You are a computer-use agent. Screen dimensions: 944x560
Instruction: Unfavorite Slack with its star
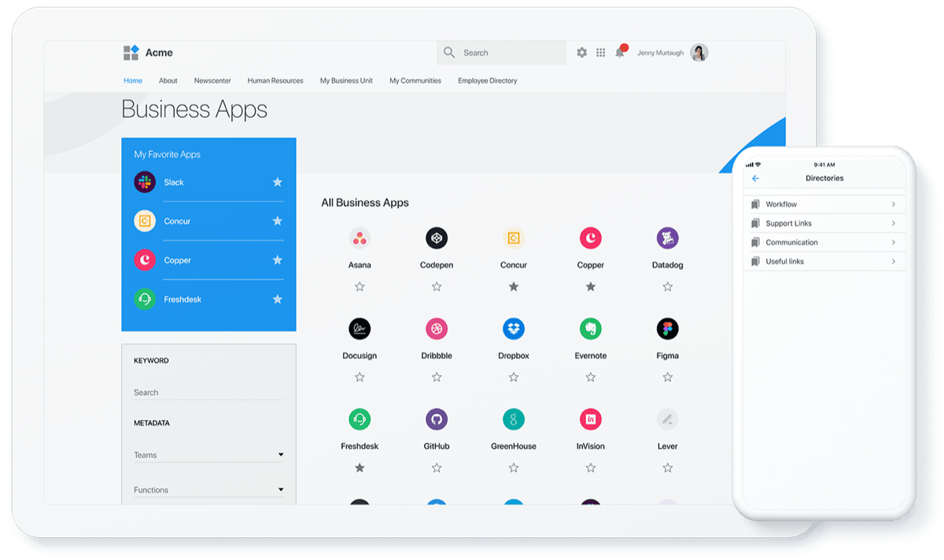pos(278,182)
